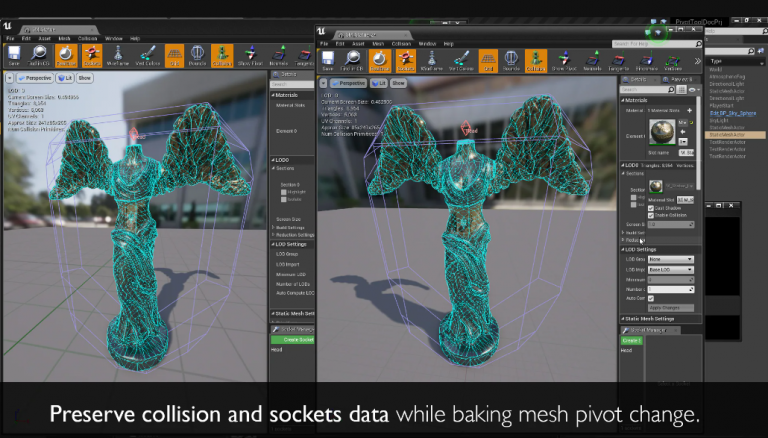Click Save icon in the left editor window
Viewport: 768px width, 438px height.
pyautogui.click(x=14, y=55)
